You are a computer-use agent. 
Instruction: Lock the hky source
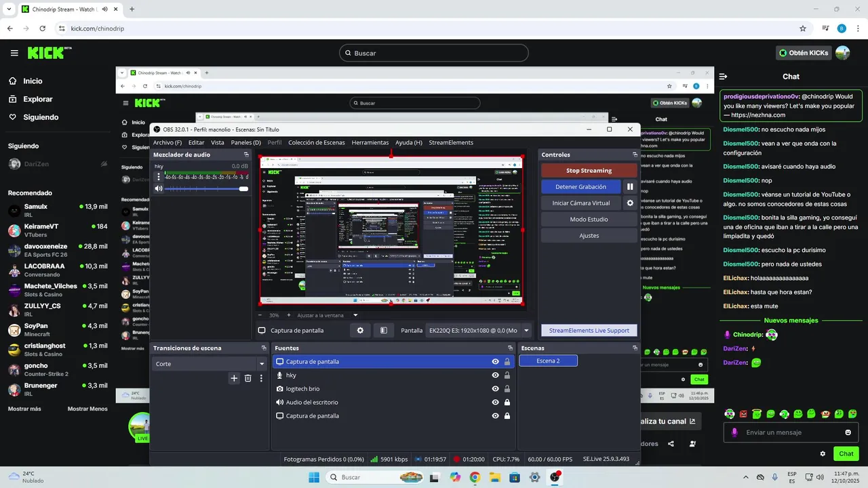(507, 375)
